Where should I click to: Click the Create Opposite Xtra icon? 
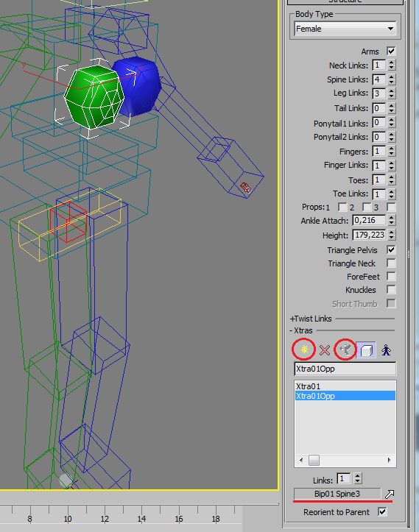(345, 350)
